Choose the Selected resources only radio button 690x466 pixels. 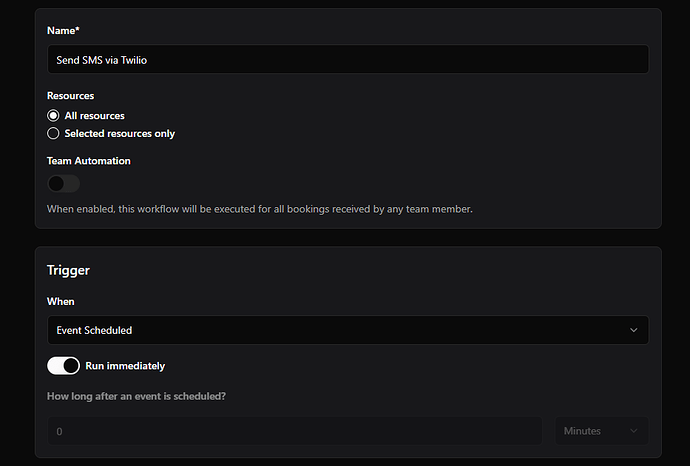[53, 133]
